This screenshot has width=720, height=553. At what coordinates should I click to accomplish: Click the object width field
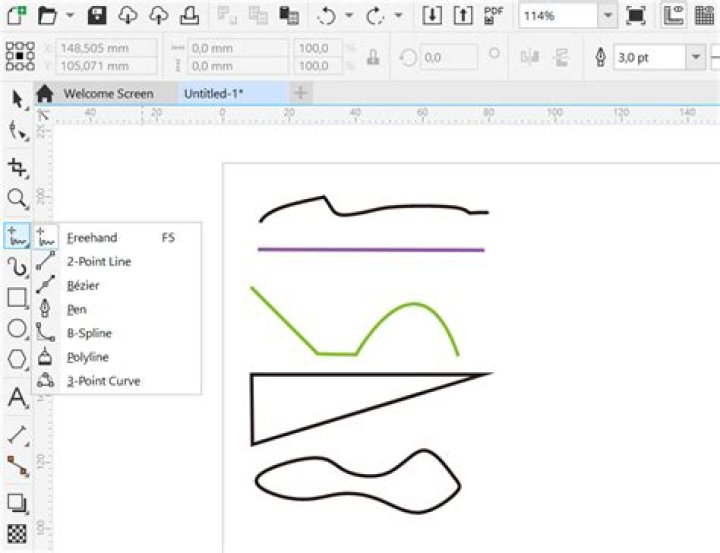tap(238, 48)
